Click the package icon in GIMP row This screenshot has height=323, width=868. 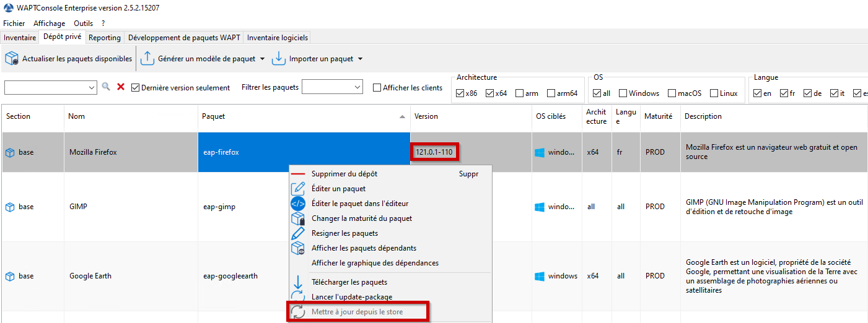coord(10,207)
